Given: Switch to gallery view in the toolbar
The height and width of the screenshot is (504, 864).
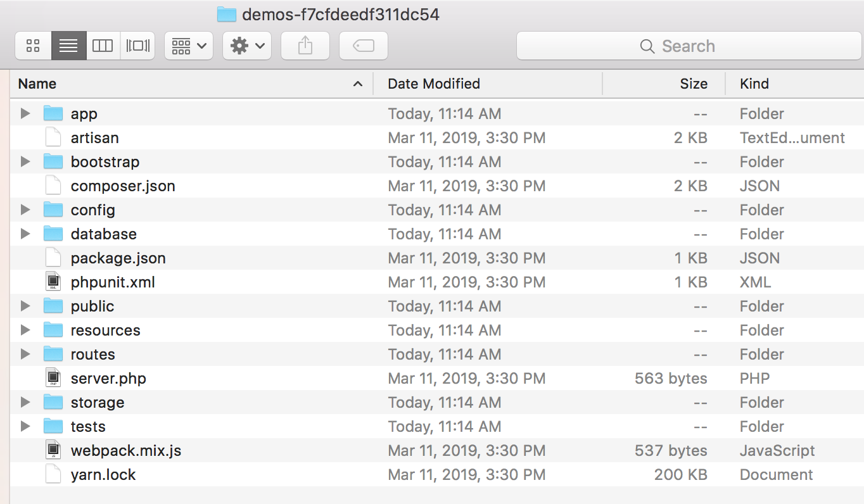Looking at the screenshot, I should point(137,46).
